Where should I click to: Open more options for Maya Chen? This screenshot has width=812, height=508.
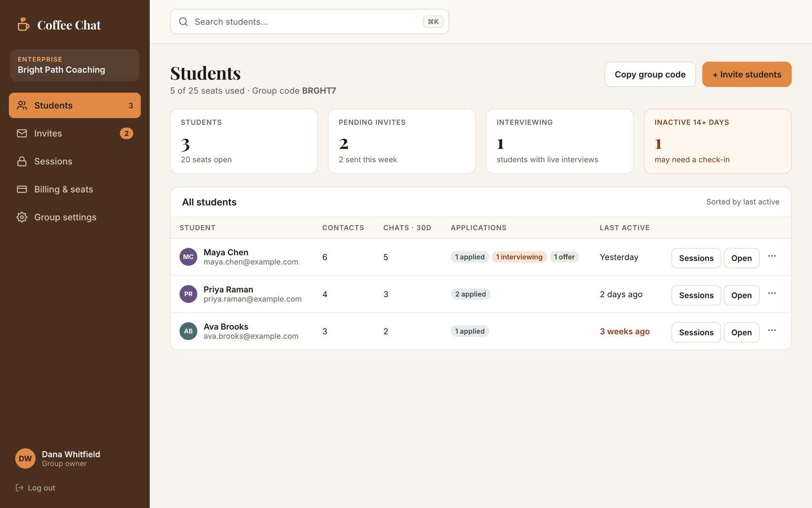772,256
